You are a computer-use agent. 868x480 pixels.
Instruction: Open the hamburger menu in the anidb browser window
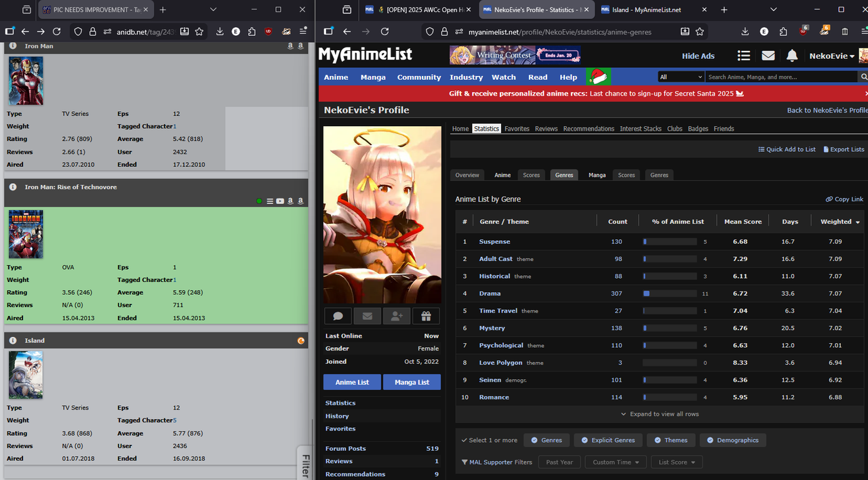tap(304, 31)
